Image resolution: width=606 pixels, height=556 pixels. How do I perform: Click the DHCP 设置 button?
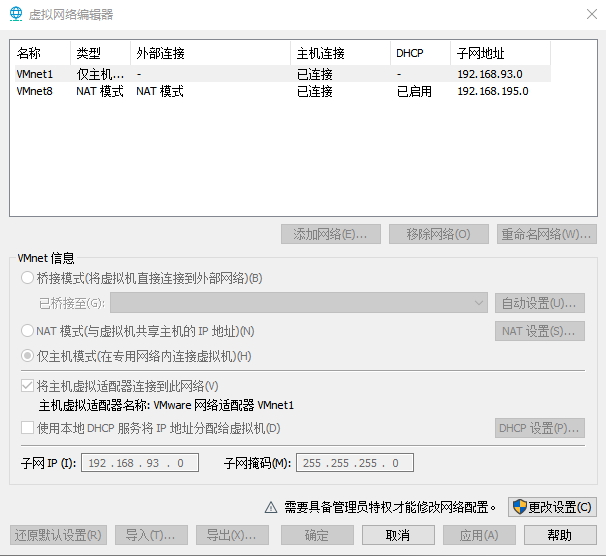click(x=540, y=428)
